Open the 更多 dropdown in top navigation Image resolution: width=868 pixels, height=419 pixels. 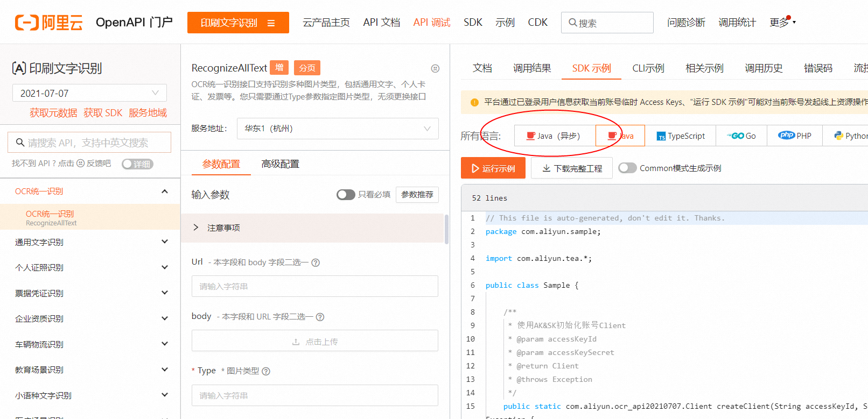[782, 23]
